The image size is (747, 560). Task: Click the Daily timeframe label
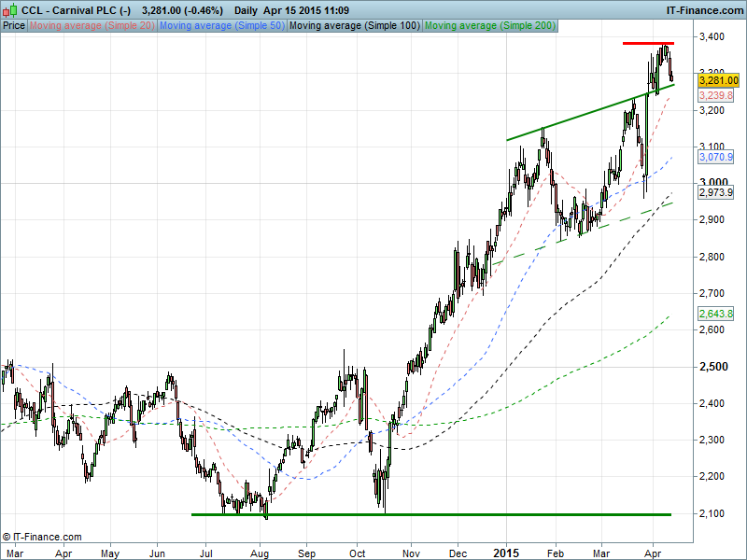pyautogui.click(x=246, y=9)
